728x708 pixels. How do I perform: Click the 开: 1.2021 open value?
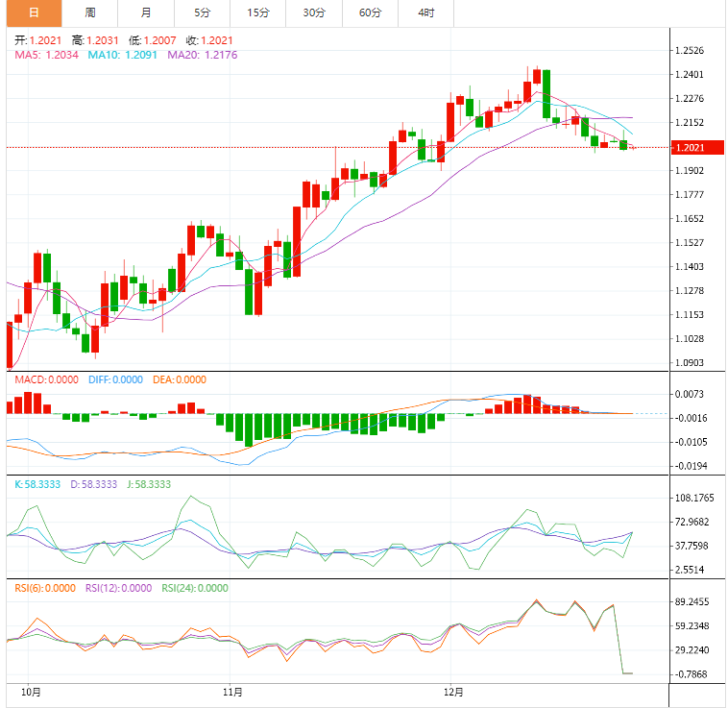coord(37,40)
